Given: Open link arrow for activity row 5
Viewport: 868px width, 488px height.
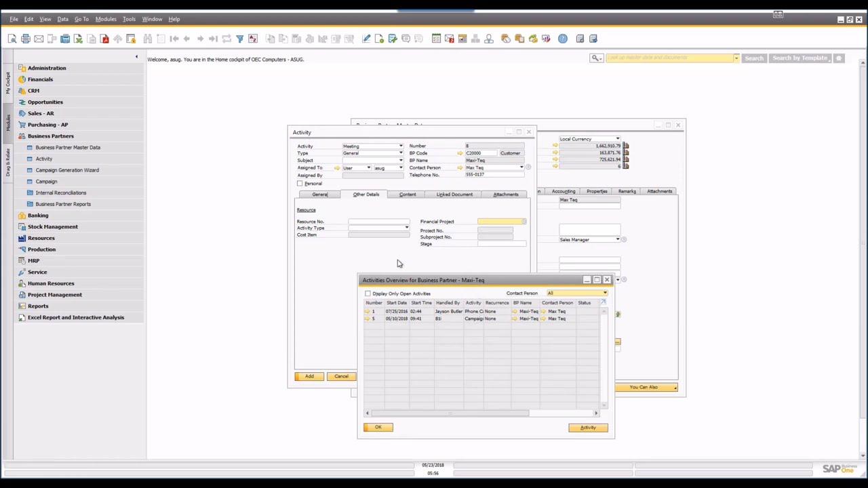Looking at the screenshot, I should point(368,319).
